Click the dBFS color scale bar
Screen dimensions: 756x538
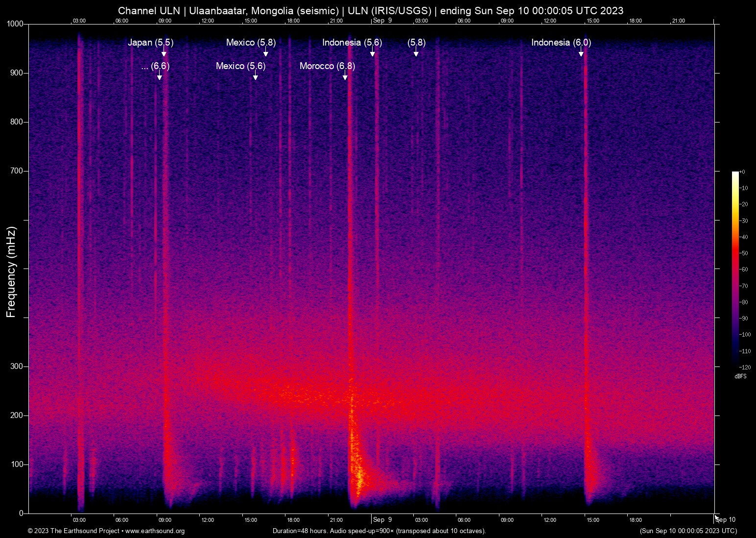click(x=735, y=269)
